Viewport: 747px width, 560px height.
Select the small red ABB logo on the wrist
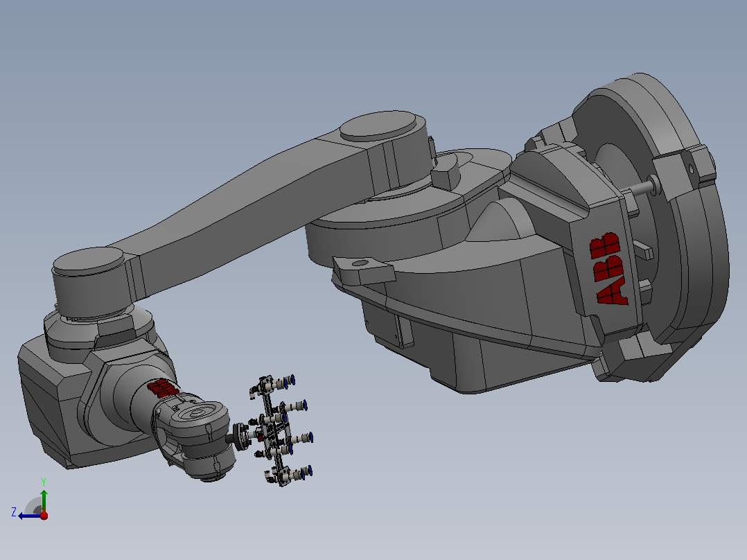click(162, 387)
